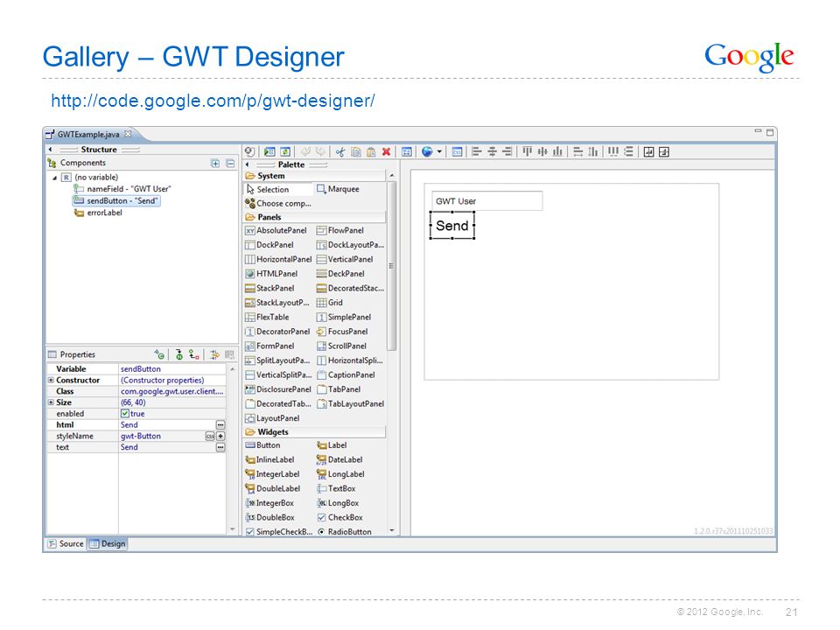Select errorLabel in the component tree
This screenshot has height=630, width=840.
click(98, 213)
